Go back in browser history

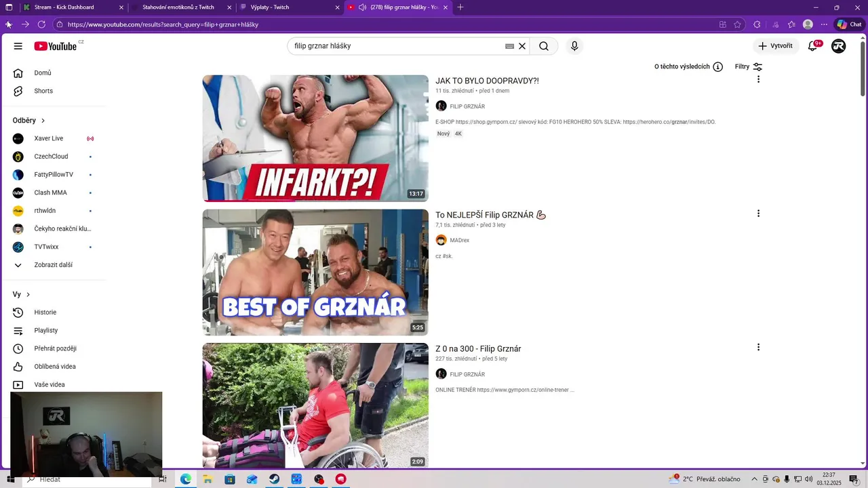[9, 24]
